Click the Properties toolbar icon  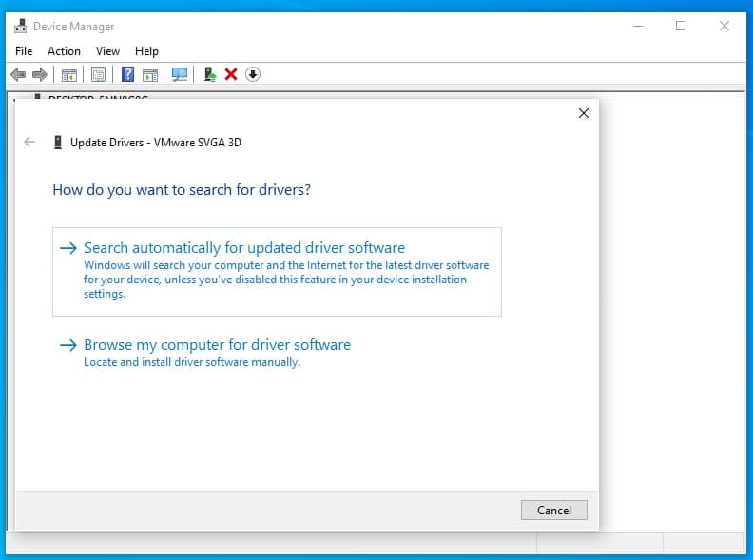99,74
